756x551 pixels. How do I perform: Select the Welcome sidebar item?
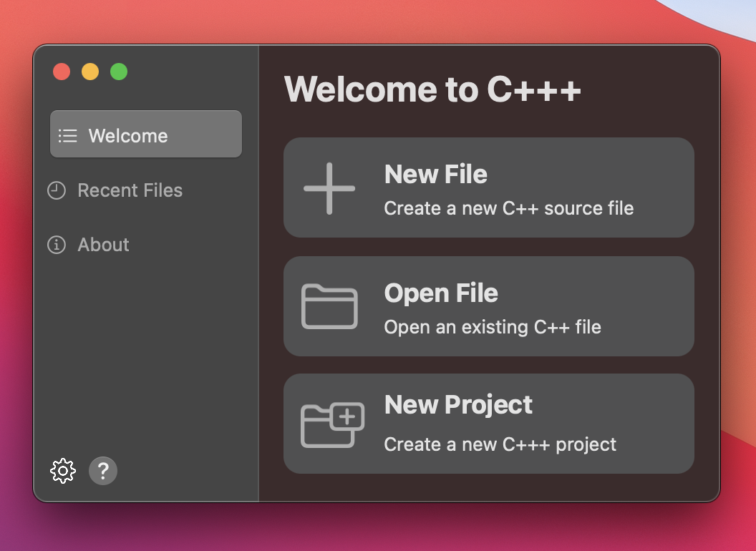[146, 134]
